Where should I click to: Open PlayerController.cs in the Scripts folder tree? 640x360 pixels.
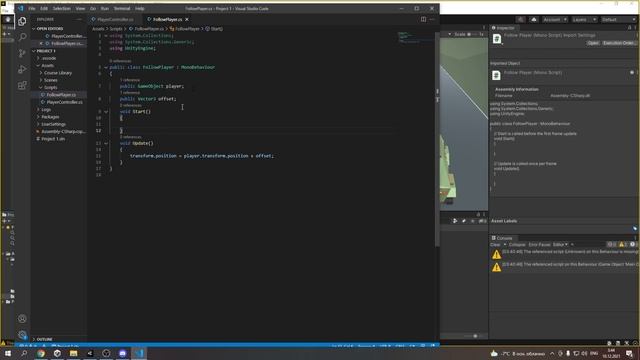click(64, 102)
